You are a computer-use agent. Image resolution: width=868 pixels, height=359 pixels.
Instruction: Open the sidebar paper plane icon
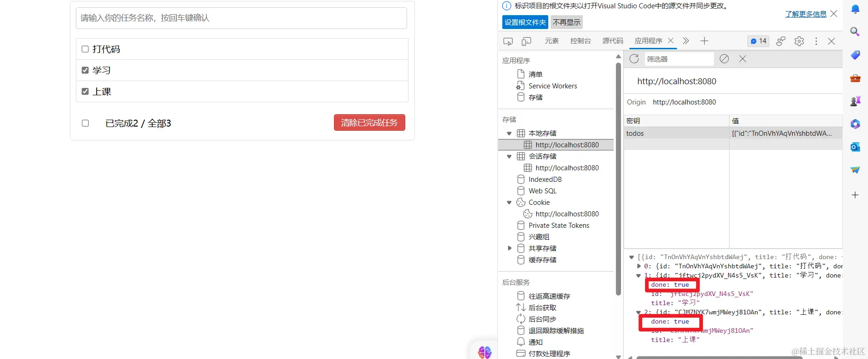[x=855, y=170]
